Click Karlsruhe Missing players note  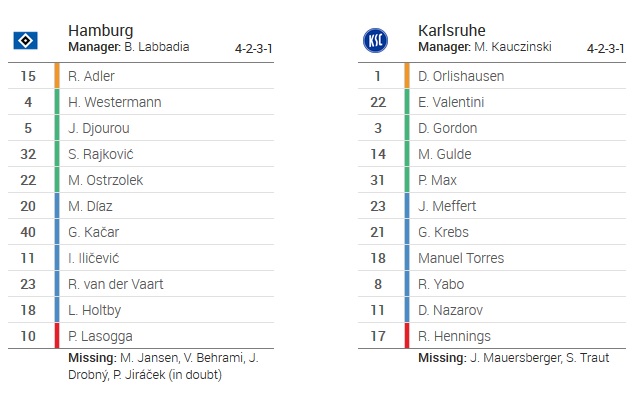click(513, 358)
